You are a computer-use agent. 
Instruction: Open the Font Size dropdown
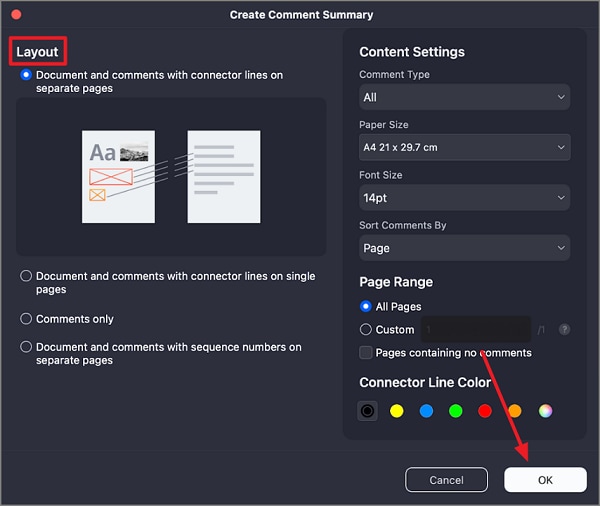pos(464,198)
